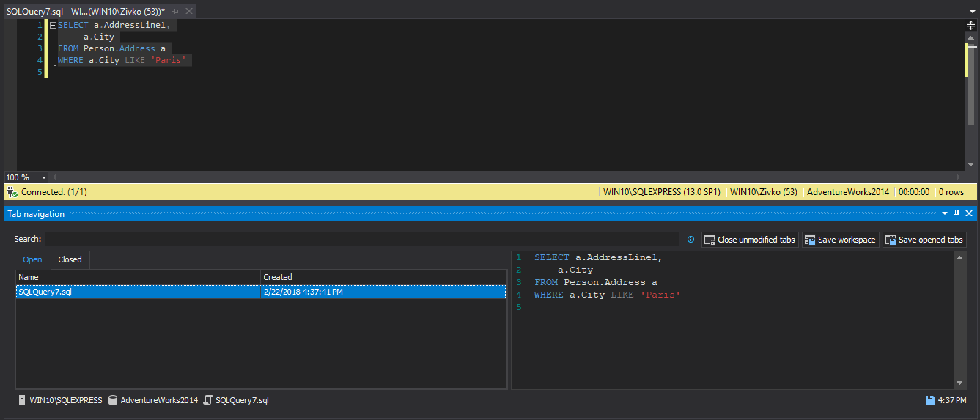This screenshot has width=980, height=420.
Task: Click inside the Search input field
Action: click(x=361, y=239)
